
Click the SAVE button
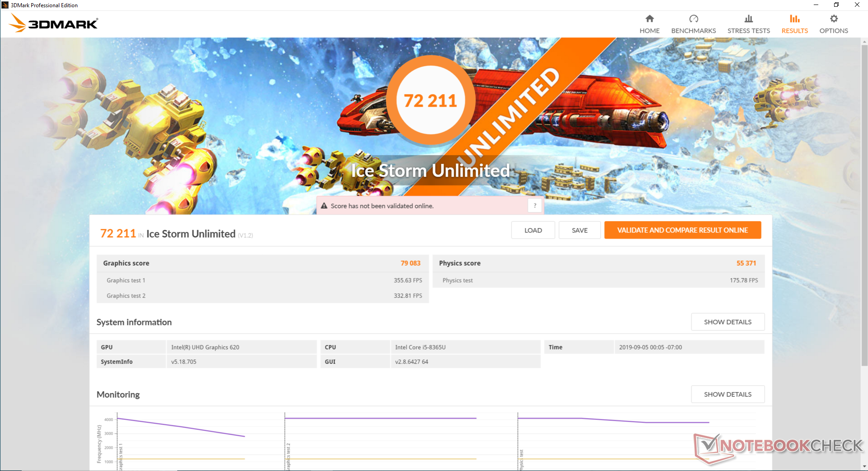pyautogui.click(x=580, y=230)
